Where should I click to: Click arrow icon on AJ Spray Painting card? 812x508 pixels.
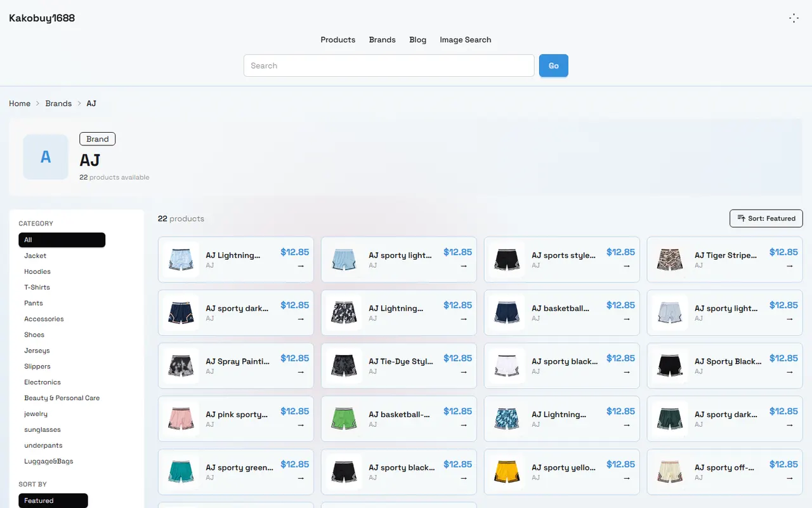301,371
